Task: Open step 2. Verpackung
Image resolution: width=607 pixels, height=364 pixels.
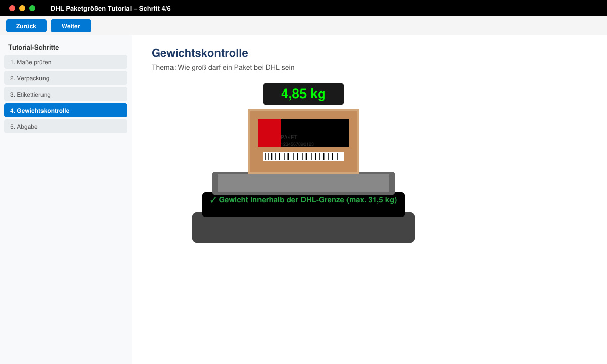Action: coord(66,78)
